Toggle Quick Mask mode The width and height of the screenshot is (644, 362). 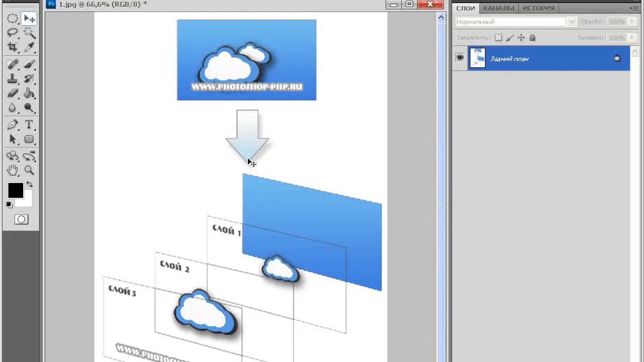point(21,219)
